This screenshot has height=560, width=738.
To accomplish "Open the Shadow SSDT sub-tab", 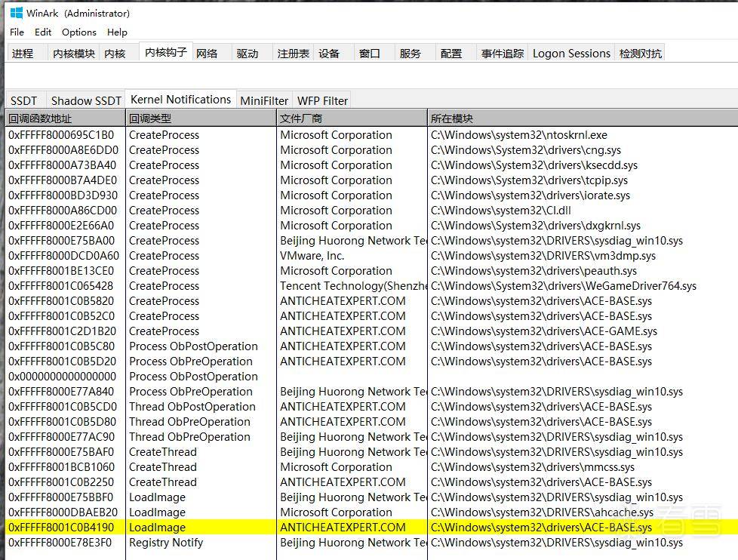I will (x=86, y=100).
